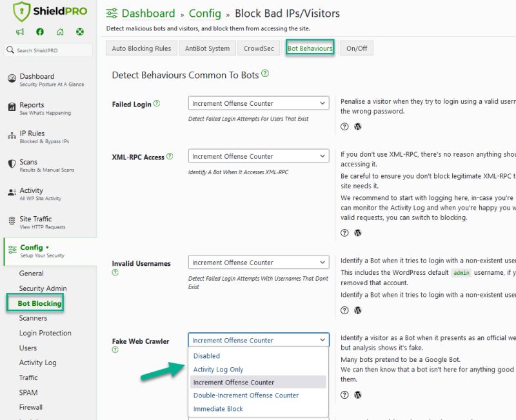516x420 pixels.
Task: Switch to AntiBot System tab
Action: [207, 48]
